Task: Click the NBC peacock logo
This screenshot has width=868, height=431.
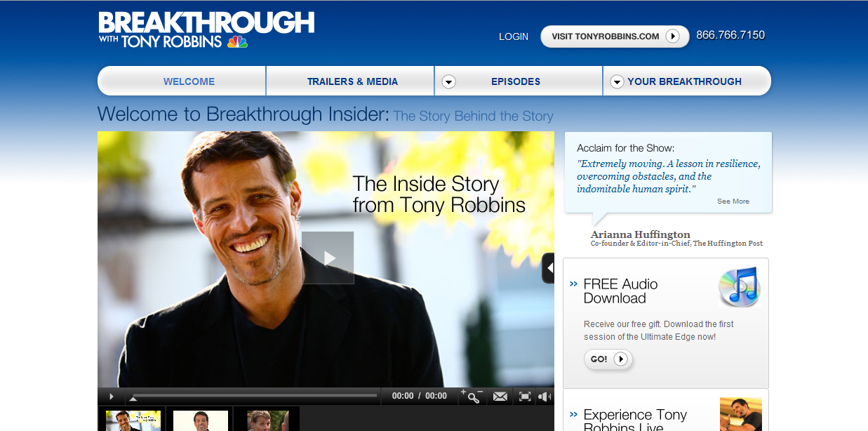Action: tap(237, 41)
